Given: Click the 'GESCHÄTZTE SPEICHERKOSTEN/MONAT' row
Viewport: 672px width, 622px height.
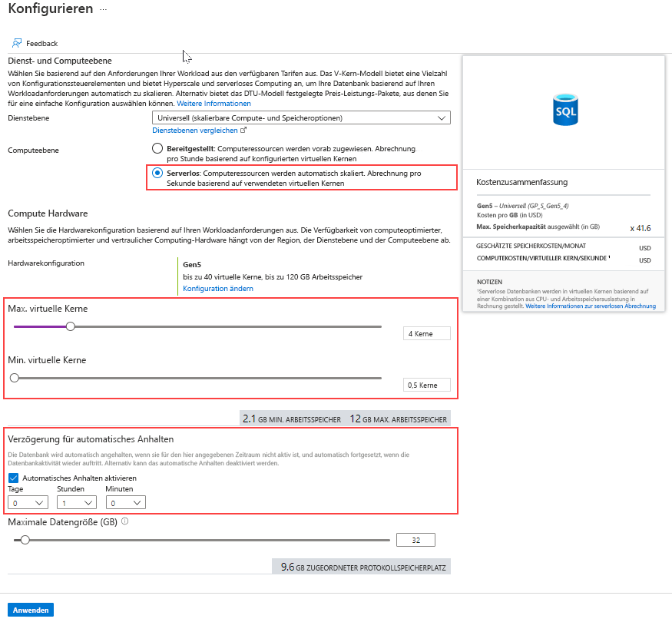Looking at the screenshot, I should click(x=564, y=246).
